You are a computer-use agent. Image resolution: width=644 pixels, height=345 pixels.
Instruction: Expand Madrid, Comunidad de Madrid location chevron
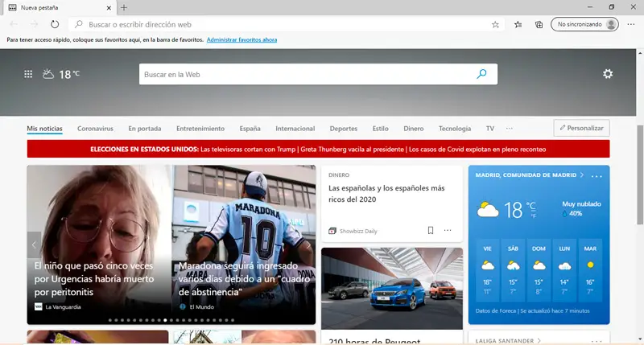pos(582,175)
